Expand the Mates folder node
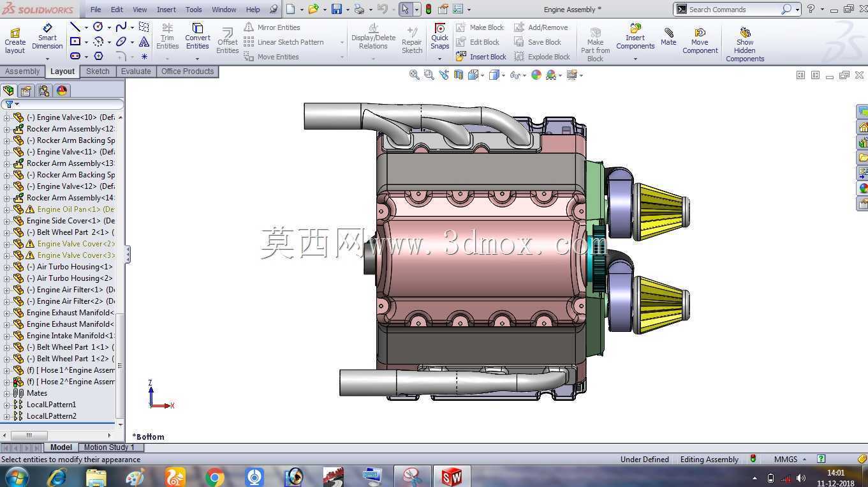Screen dimensions: 868x487 6,393
